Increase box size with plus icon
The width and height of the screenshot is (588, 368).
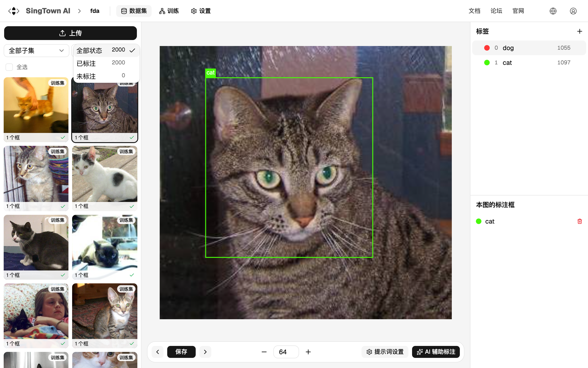pyautogui.click(x=308, y=352)
